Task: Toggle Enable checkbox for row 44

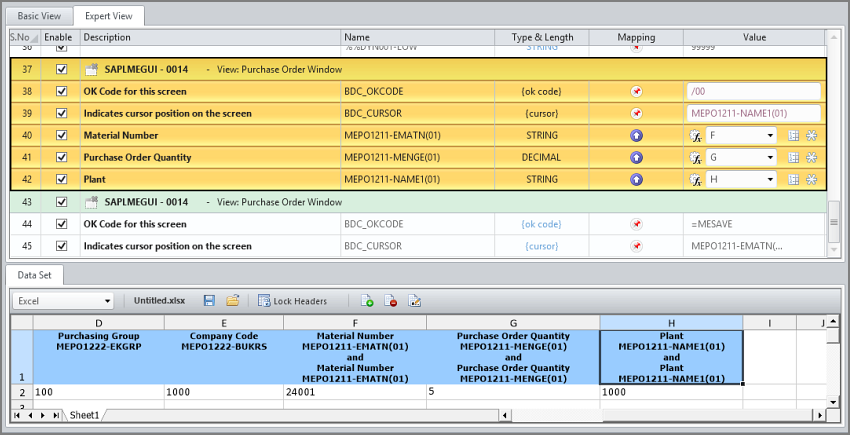Action: click(62, 224)
